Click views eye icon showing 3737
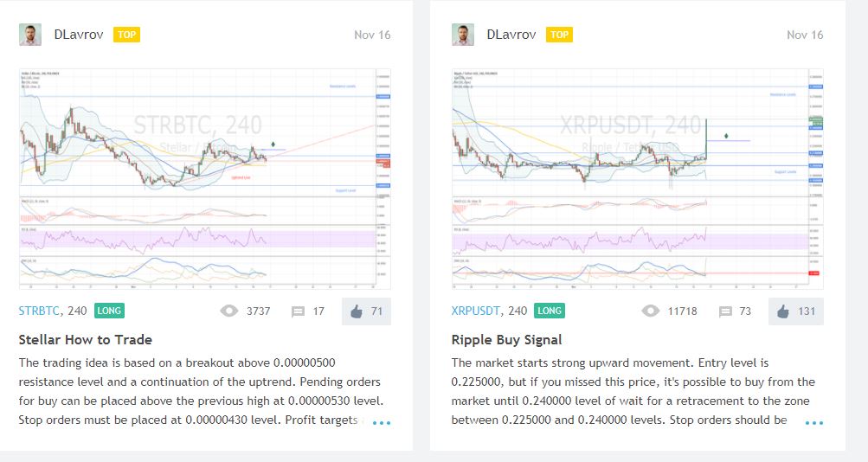 coord(229,311)
